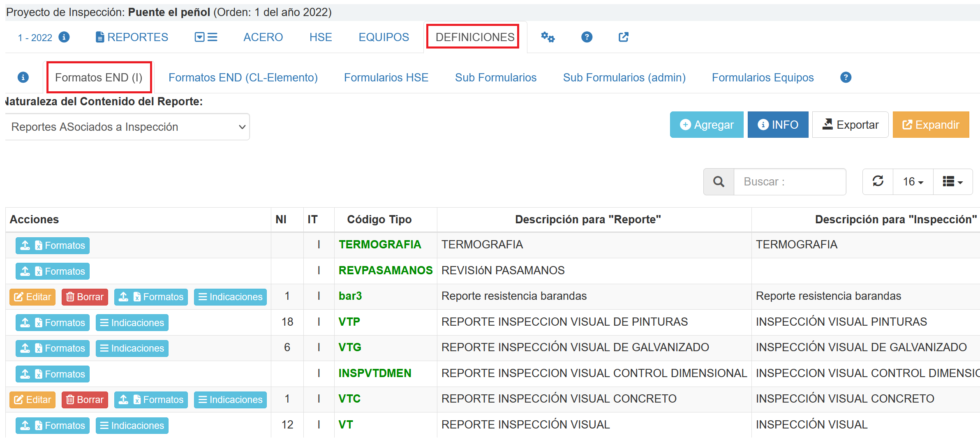
Task: Focus the Buscar search field
Action: pos(789,181)
